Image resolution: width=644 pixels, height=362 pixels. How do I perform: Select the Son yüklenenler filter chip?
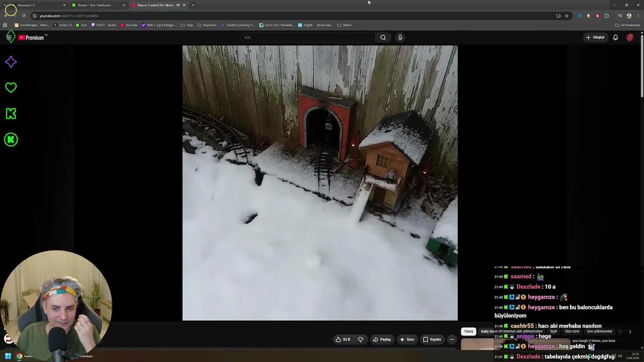tap(600, 331)
